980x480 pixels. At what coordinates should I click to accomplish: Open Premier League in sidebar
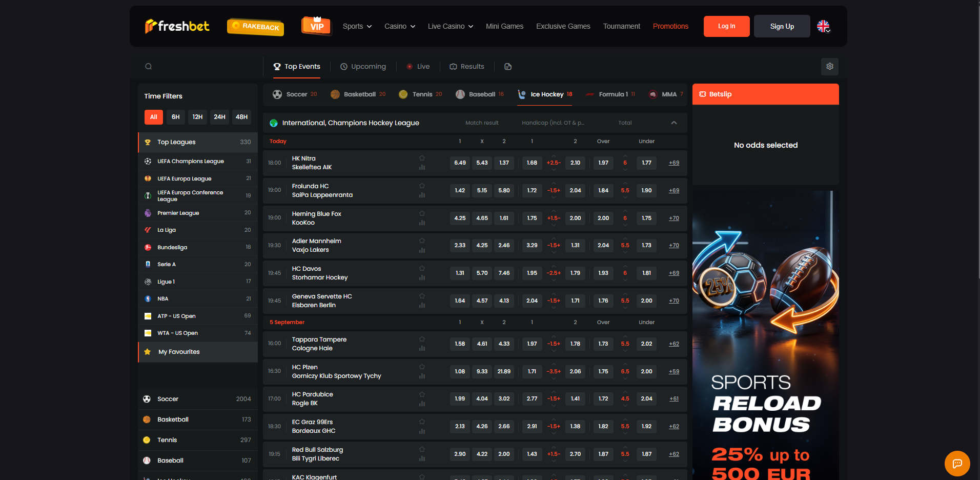point(198,213)
